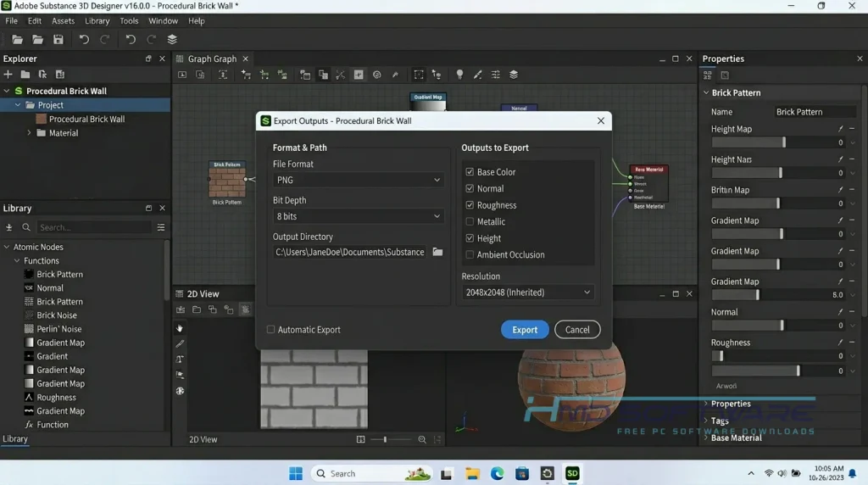Image resolution: width=868 pixels, height=485 pixels.
Task: Open the Bit Depth dropdown
Action: click(x=359, y=216)
